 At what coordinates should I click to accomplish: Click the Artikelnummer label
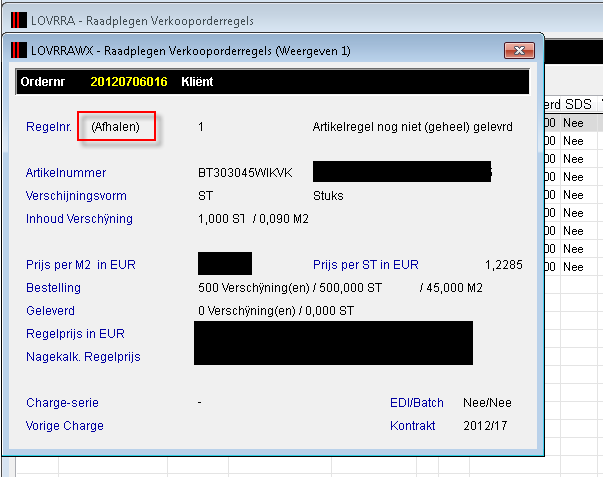[x=66, y=173]
